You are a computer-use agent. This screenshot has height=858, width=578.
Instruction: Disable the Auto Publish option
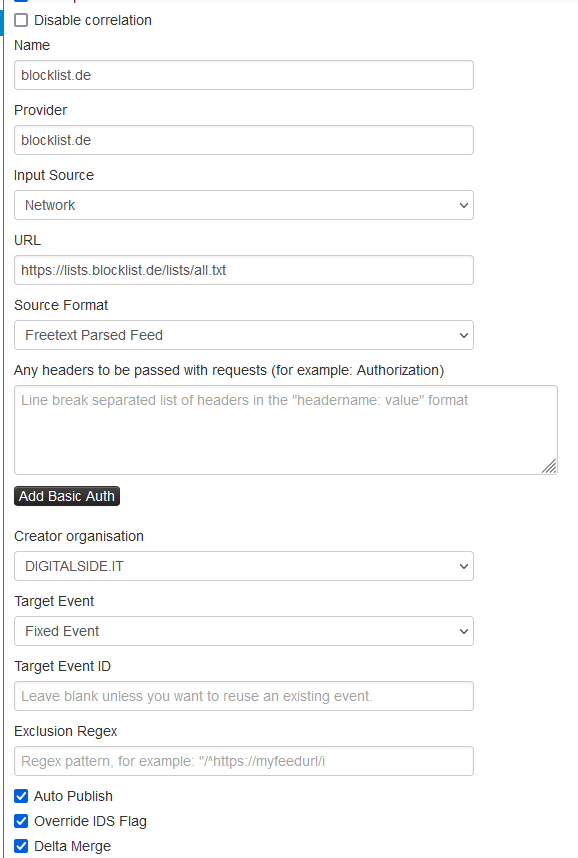tap(20, 796)
